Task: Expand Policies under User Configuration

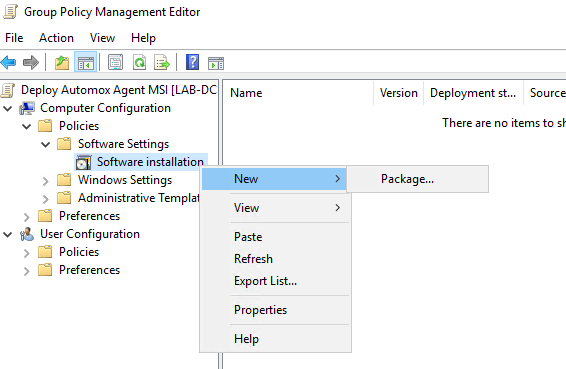Action: pyautogui.click(x=26, y=252)
